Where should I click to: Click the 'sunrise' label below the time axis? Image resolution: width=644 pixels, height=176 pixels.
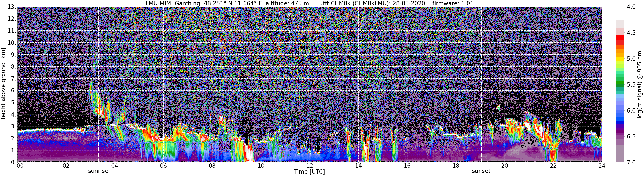tap(98, 171)
